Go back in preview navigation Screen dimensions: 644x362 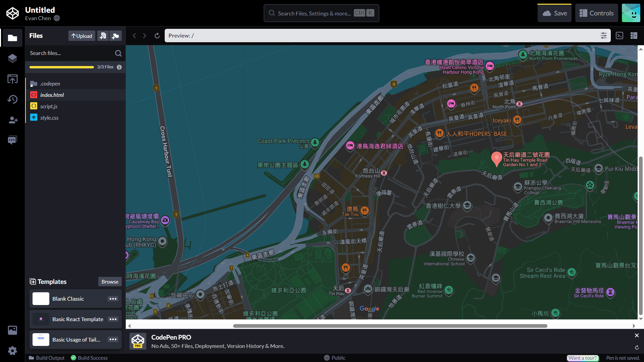pyautogui.click(x=134, y=36)
